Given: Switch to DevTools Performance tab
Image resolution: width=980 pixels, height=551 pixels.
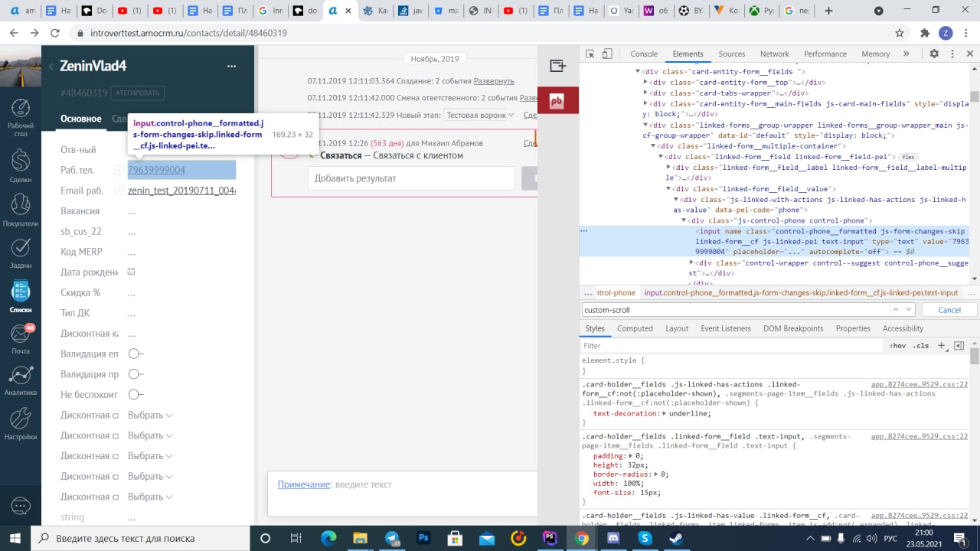Looking at the screenshot, I should pyautogui.click(x=825, y=54).
